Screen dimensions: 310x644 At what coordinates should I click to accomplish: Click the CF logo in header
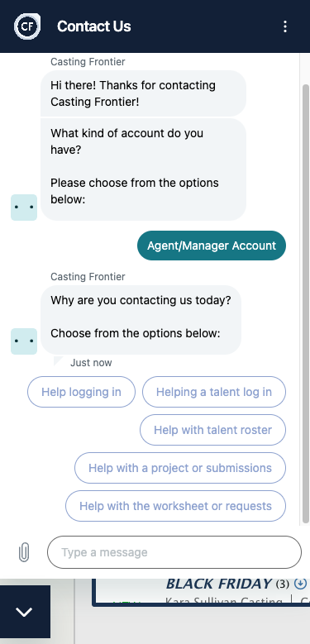27,26
